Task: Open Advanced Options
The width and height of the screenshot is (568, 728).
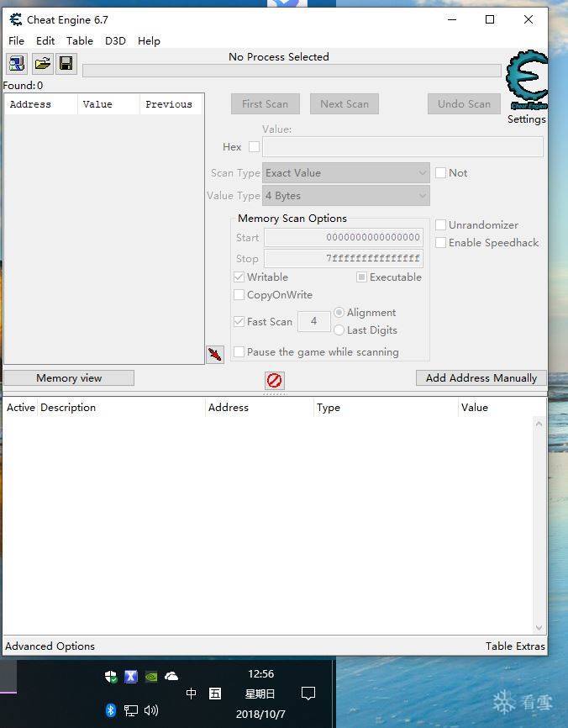Action: click(x=50, y=646)
